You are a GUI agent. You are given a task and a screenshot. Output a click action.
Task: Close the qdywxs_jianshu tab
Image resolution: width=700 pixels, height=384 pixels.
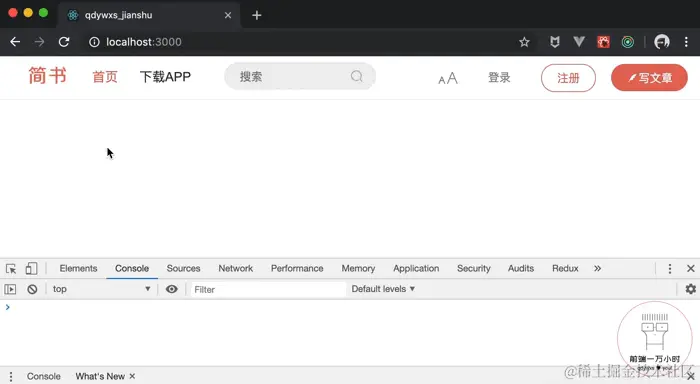point(228,15)
